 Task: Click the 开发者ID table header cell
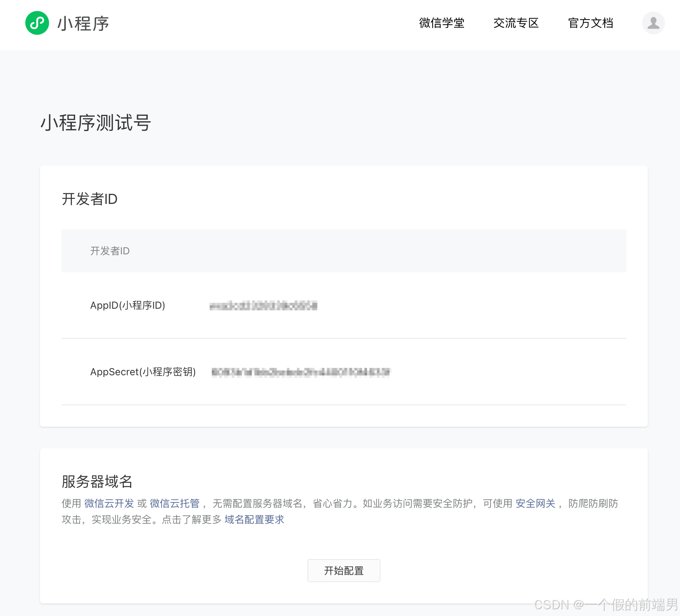pos(344,251)
